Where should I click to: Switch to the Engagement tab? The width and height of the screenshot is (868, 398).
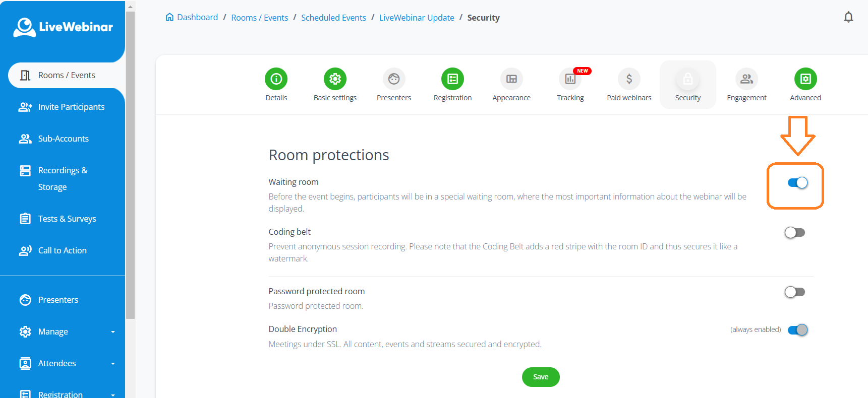[746, 84]
